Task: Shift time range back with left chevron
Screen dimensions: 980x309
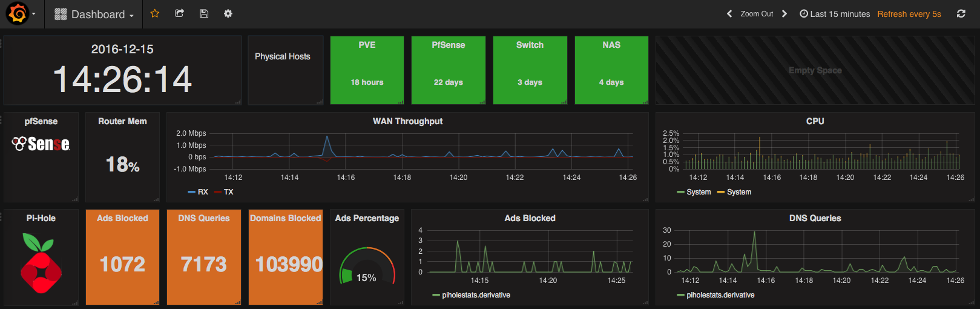Action: point(729,14)
